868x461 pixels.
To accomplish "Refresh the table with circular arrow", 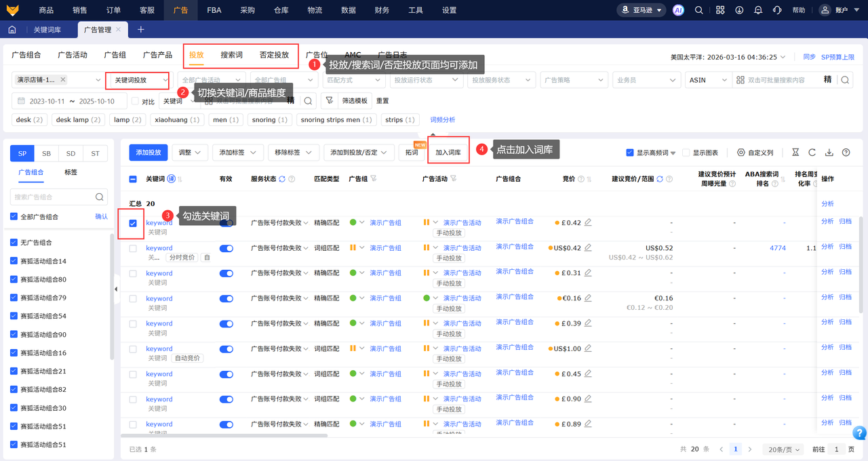I will [x=812, y=153].
